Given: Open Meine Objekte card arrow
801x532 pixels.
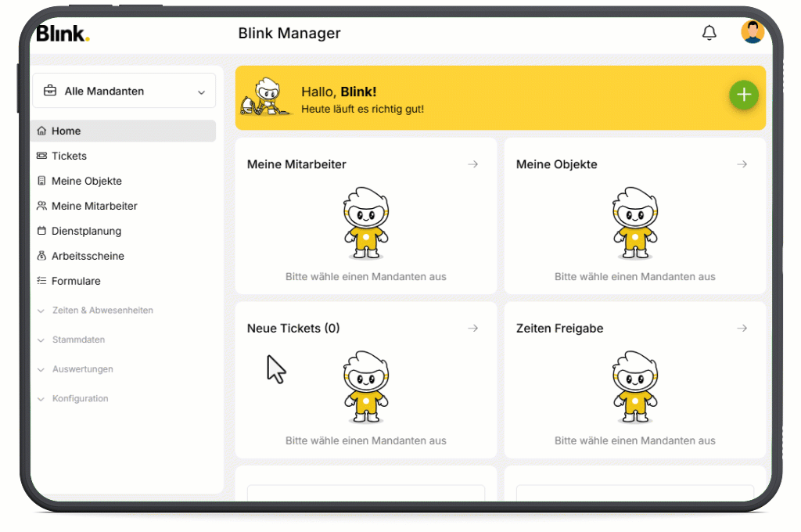Looking at the screenshot, I should point(742,164).
